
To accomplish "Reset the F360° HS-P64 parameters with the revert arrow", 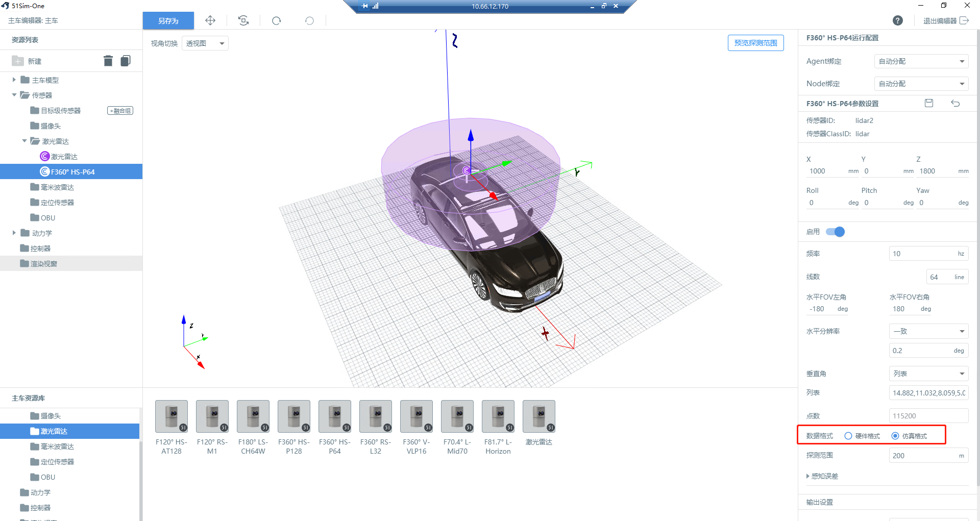I will (x=955, y=103).
